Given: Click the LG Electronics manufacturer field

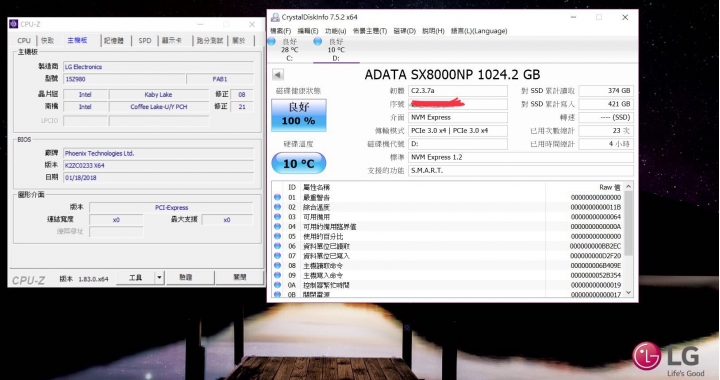Looking at the screenshot, I should pyautogui.click(x=158, y=67).
